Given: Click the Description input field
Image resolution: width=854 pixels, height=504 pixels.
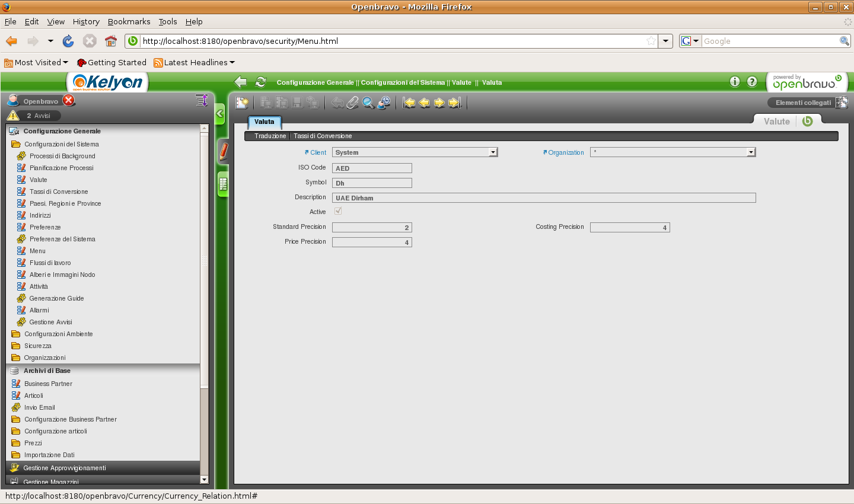Looking at the screenshot, I should [543, 198].
